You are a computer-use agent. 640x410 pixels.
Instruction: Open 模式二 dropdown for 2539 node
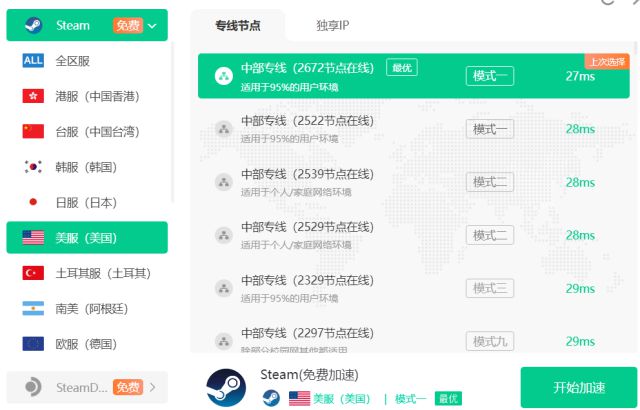(x=490, y=182)
